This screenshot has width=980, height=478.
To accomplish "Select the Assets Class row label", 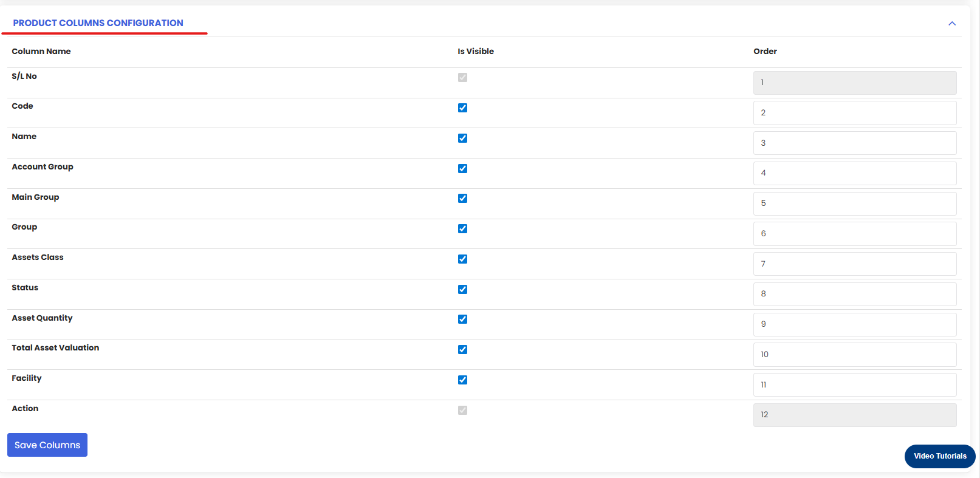I will 38,258.
